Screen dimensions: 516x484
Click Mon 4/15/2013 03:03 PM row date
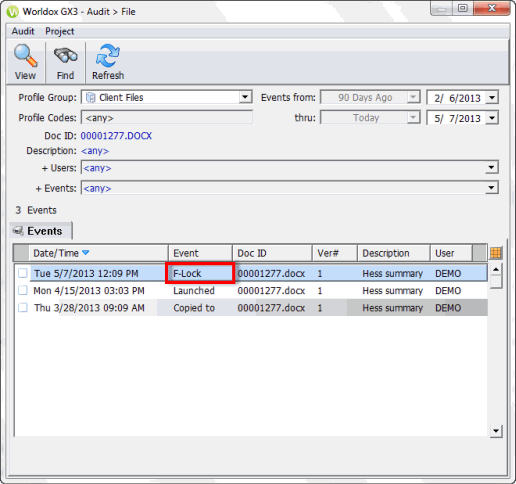click(x=89, y=291)
